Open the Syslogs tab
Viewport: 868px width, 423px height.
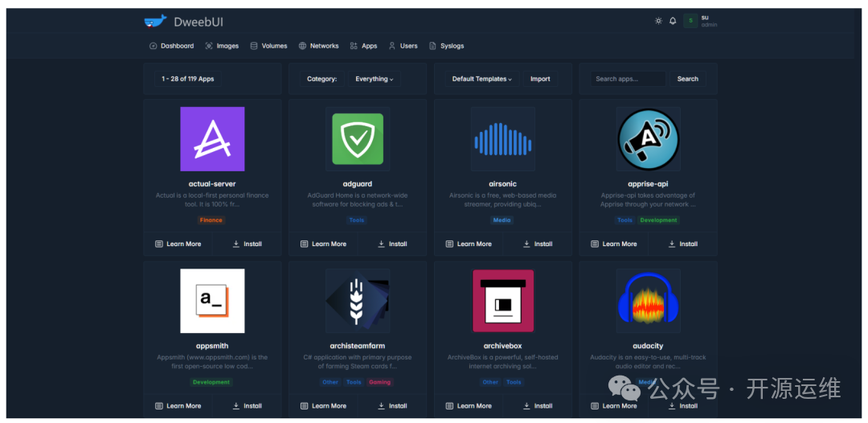(x=446, y=46)
